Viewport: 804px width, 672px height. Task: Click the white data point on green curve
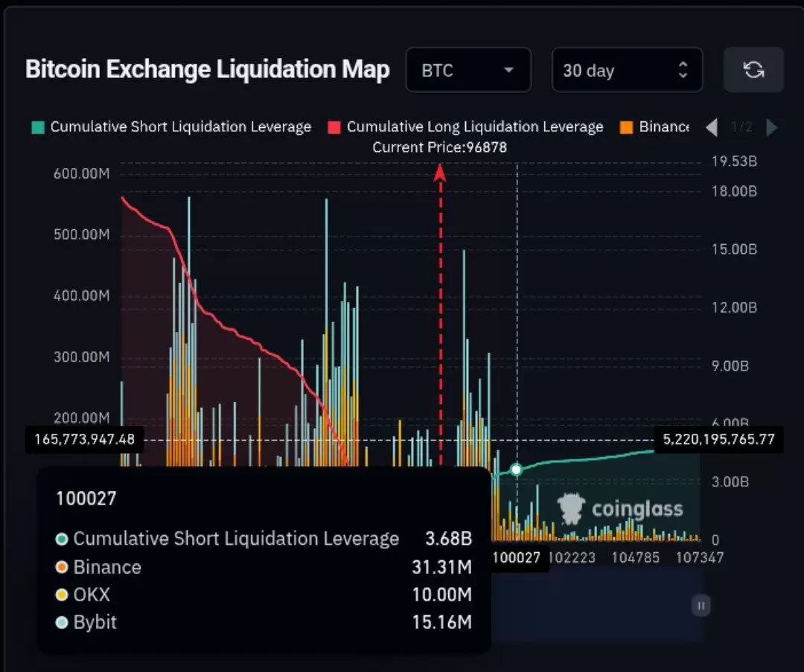pos(517,469)
